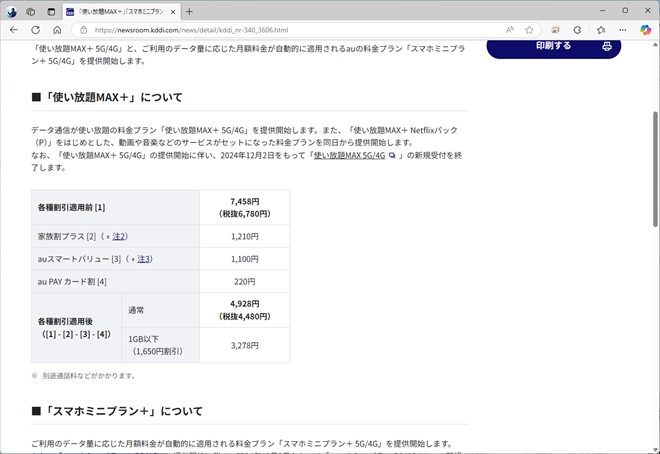The height and width of the screenshot is (454, 660).
Task: Activate the Read aloud icon
Action: coord(510,30)
